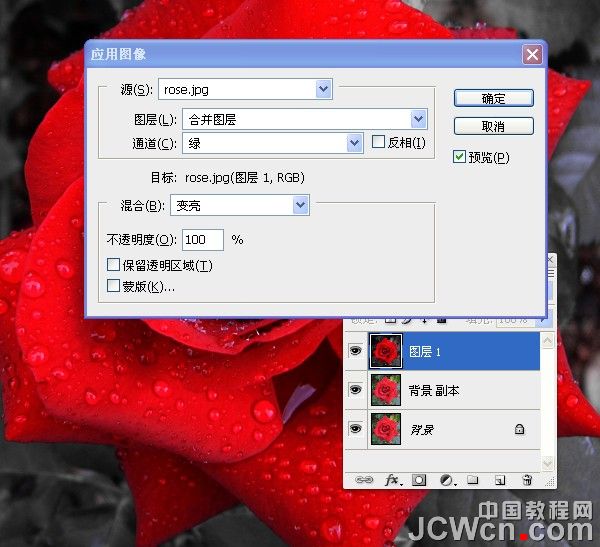
Task: Click the 不透明度 opacity input field
Action: [202, 240]
